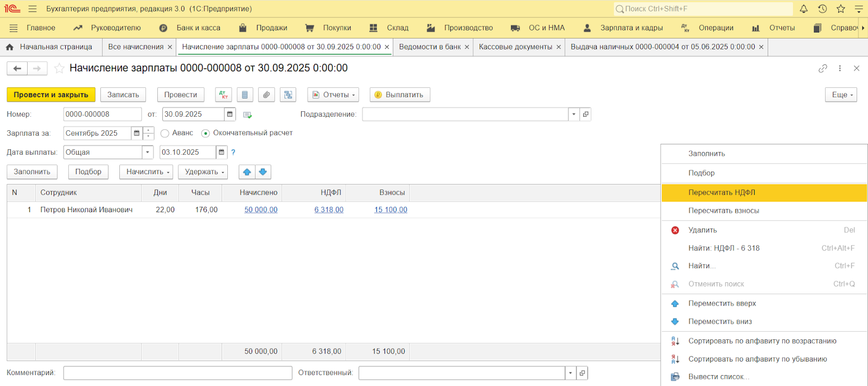Click the blue move row up arrow

point(247,172)
